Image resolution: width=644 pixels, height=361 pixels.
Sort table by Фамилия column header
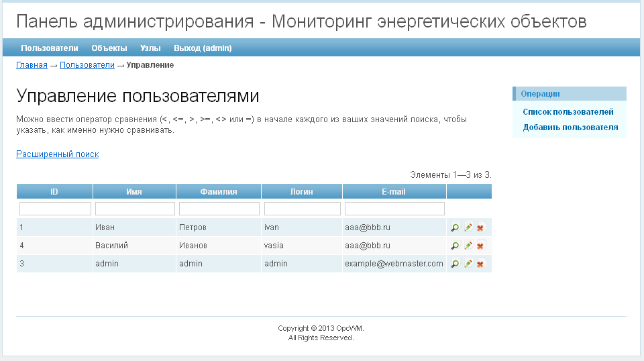click(x=219, y=192)
